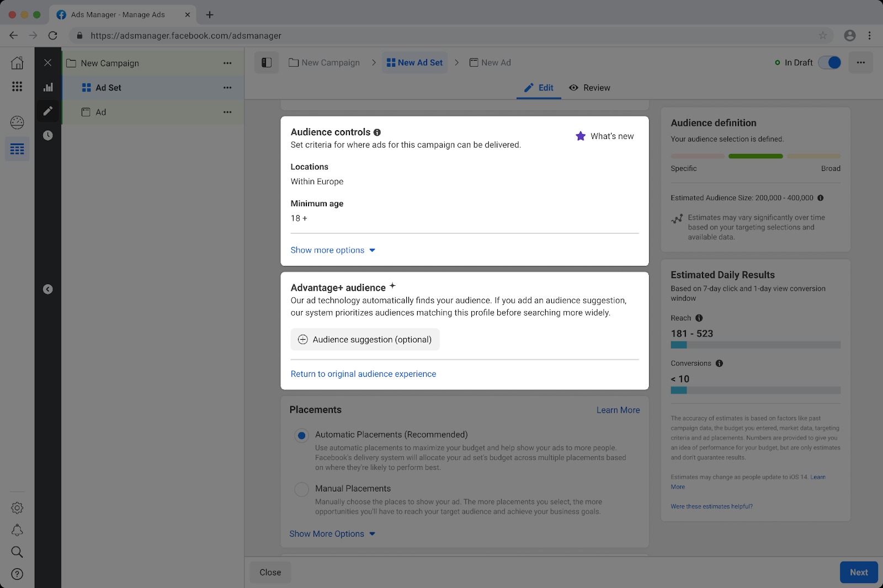Click the Close button
The width and height of the screenshot is (883, 588).
point(270,573)
